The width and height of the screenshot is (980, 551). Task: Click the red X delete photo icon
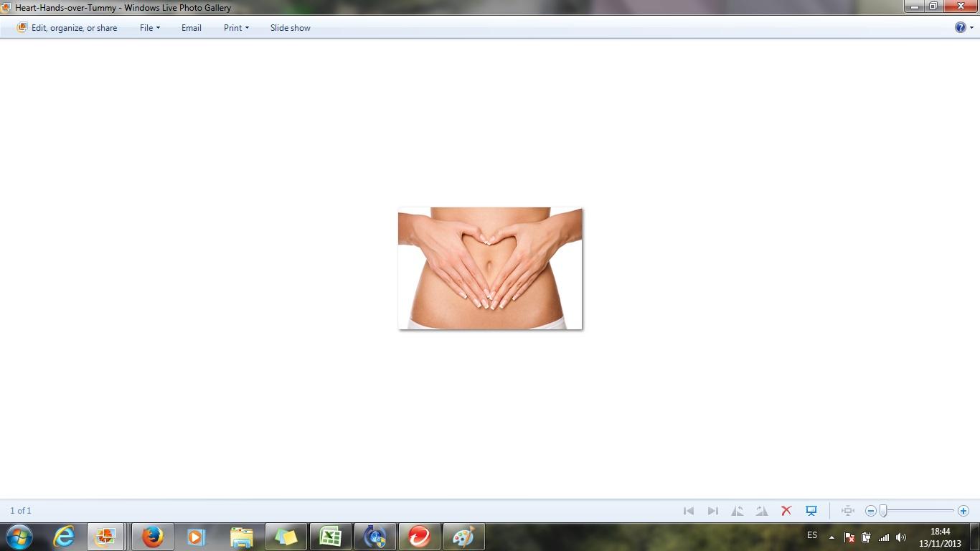[786, 511]
